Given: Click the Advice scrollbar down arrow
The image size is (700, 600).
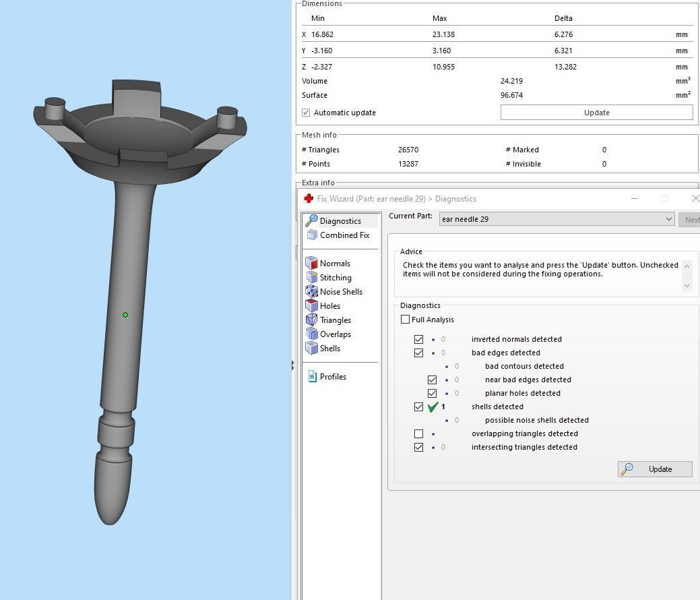Looking at the screenshot, I should [687, 285].
